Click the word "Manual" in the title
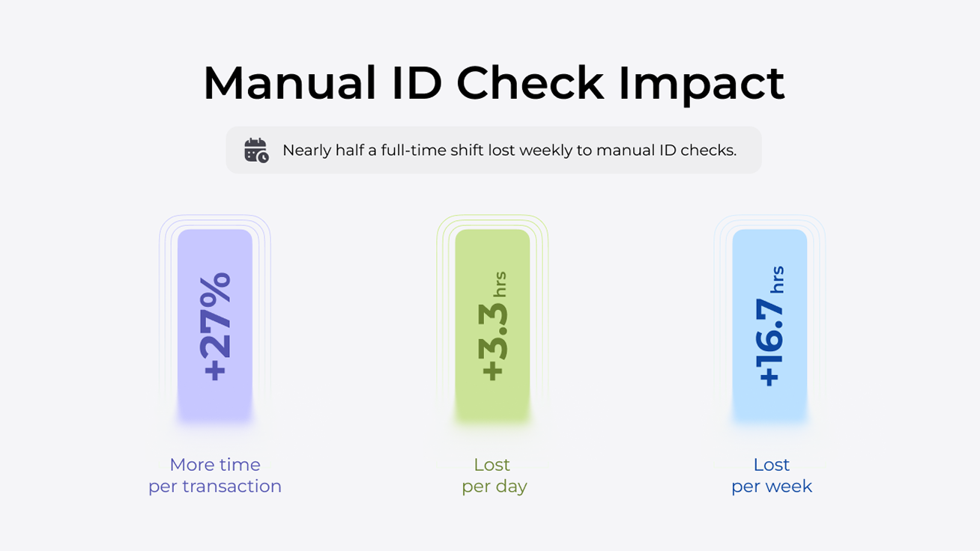 (x=289, y=83)
